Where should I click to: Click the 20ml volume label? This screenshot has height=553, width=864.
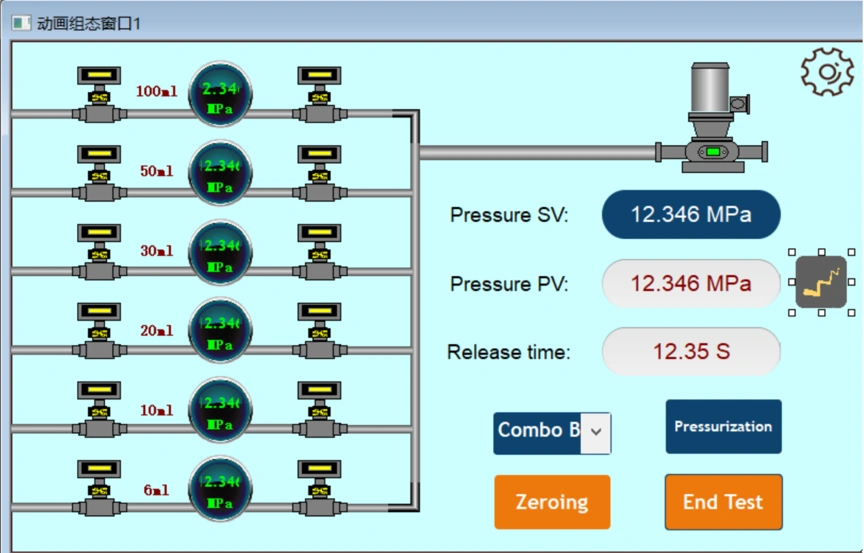click(156, 330)
